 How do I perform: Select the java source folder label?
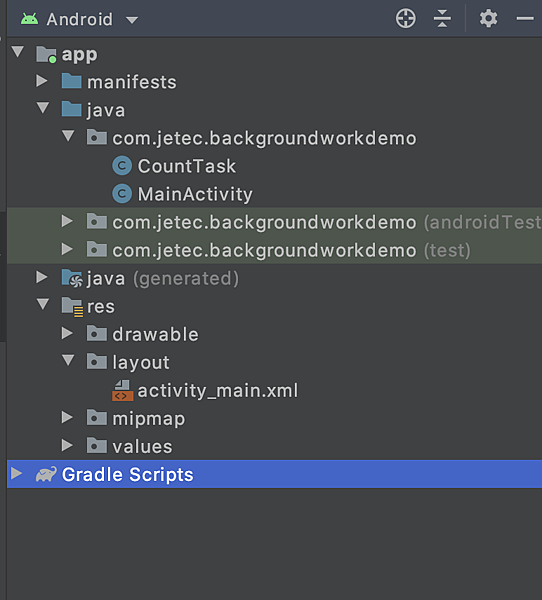click(x=106, y=111)
